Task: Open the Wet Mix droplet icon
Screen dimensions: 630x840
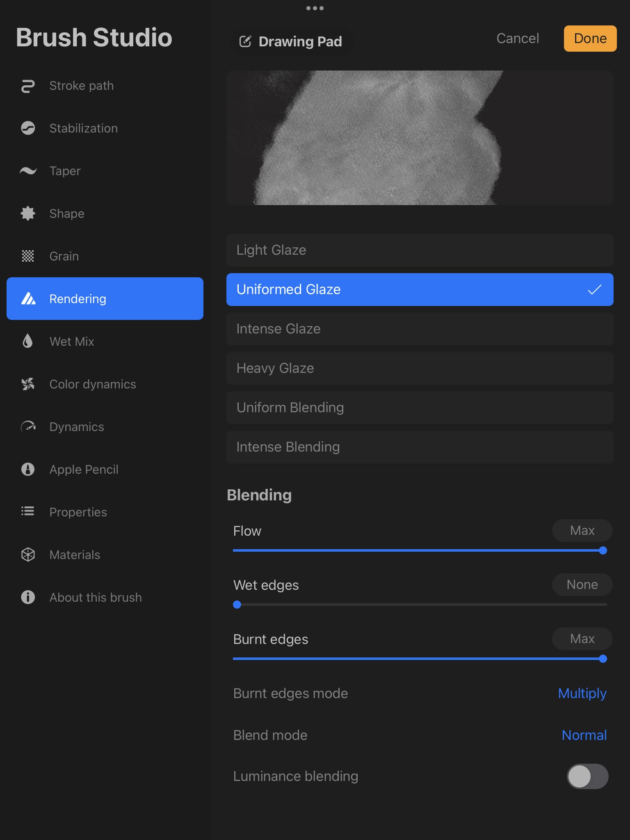Action: [x=28, y=341]
